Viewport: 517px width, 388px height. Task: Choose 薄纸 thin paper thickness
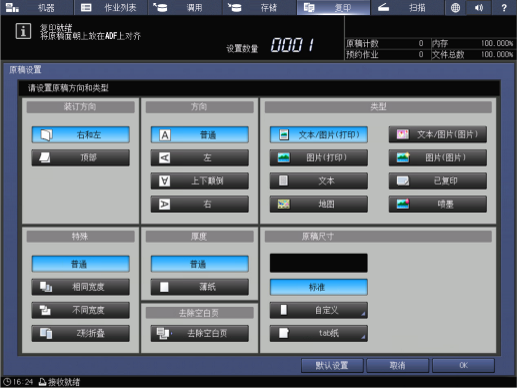pos(200,287)
